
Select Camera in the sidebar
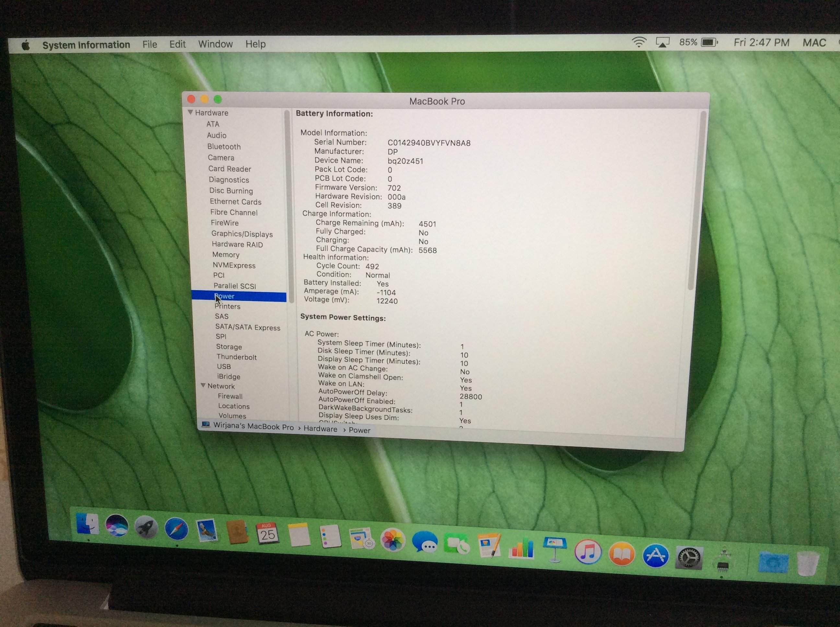221,157
